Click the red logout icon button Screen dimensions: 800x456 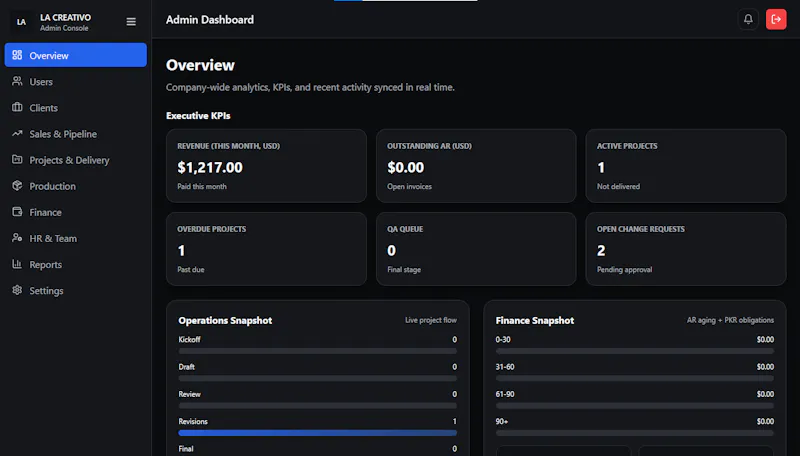776,19
